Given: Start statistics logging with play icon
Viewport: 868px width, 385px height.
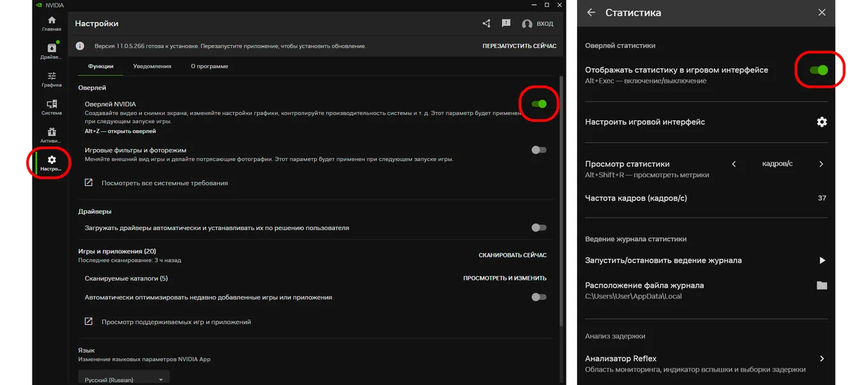Looking at the screenshot, I should click(822, 260).
